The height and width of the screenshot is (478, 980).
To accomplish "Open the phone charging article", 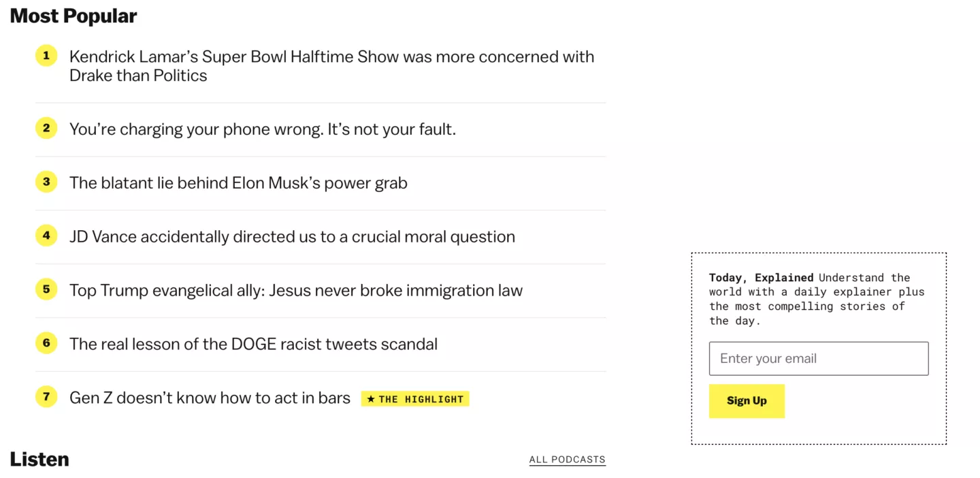I will 263,129.
